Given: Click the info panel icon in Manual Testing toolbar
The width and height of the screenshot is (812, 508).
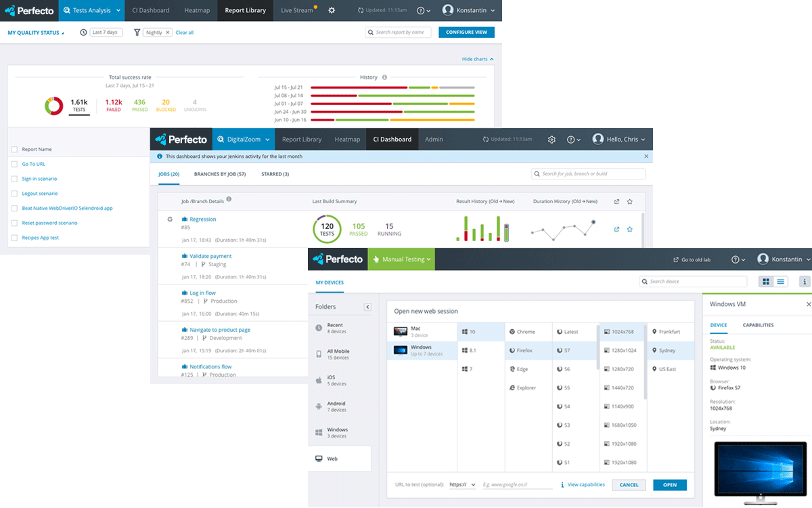Looking at the screenshot, I should [x=805, y=281].
